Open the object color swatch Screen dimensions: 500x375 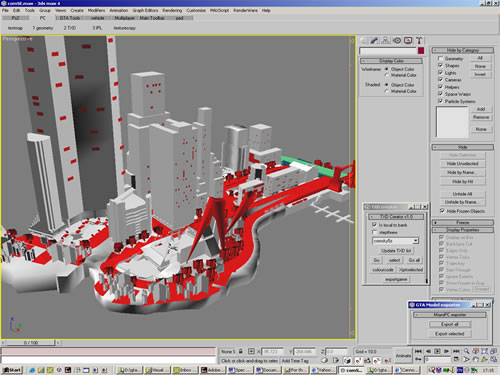pos(421,51)
